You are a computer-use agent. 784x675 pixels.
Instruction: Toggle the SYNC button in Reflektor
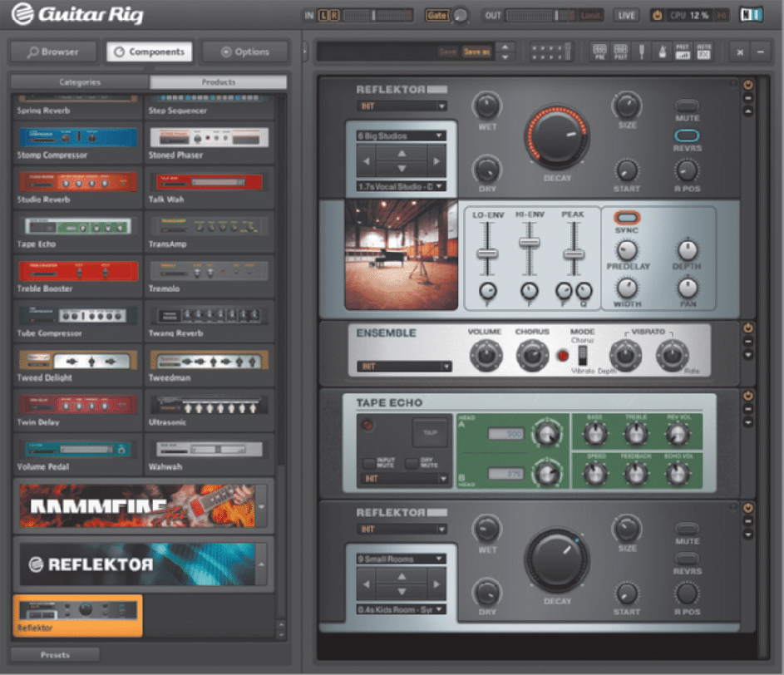click(x=627, y=218)
